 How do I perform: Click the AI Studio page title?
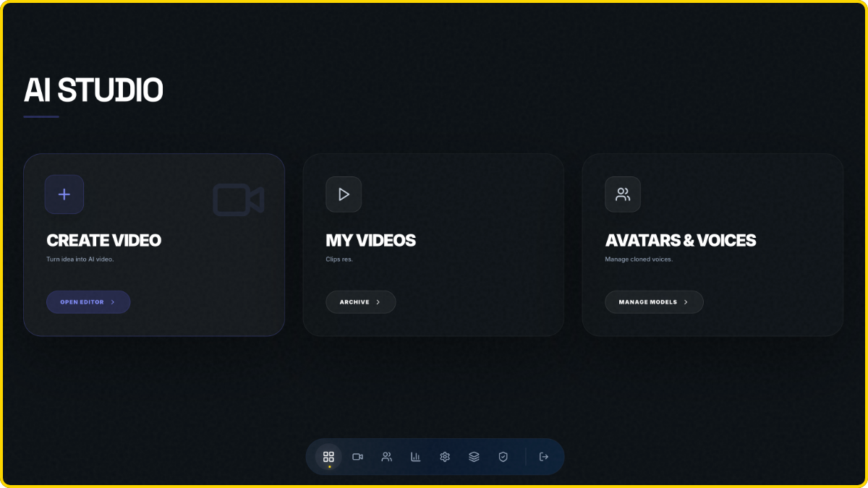click(93, 90)
